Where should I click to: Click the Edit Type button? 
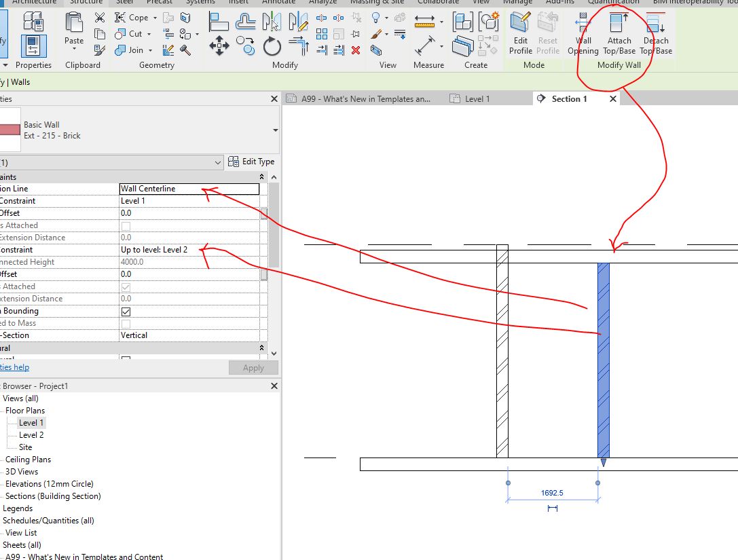coord(252,162)
